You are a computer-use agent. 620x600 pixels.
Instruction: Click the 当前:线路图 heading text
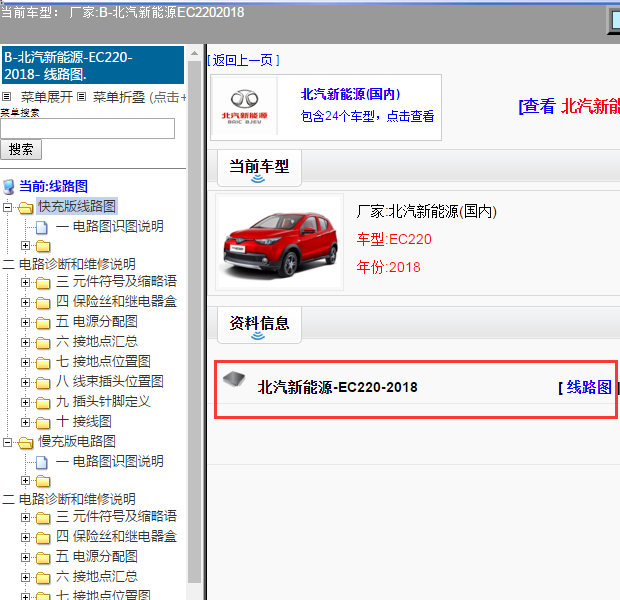click(53, 186)
